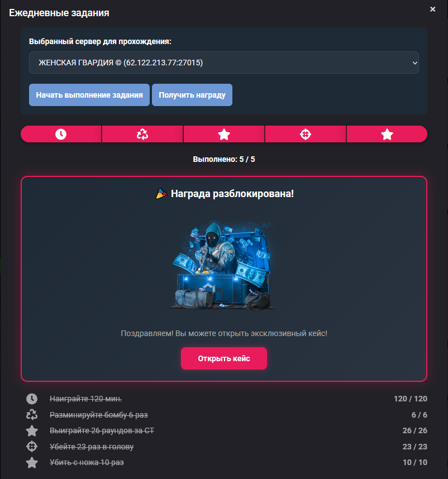Select the 'Убейте 23 раз в голову' task
Screen dimensions: 448x479
click(92, 447)
